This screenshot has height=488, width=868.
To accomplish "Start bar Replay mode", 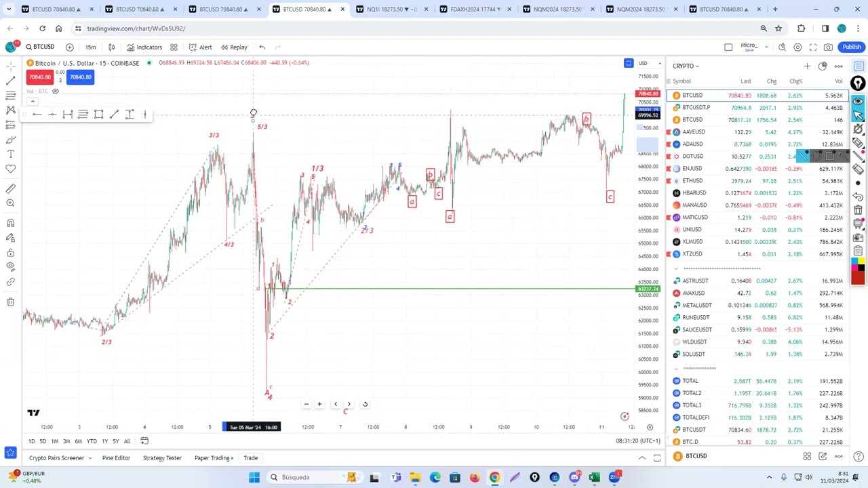I will 233,47.
